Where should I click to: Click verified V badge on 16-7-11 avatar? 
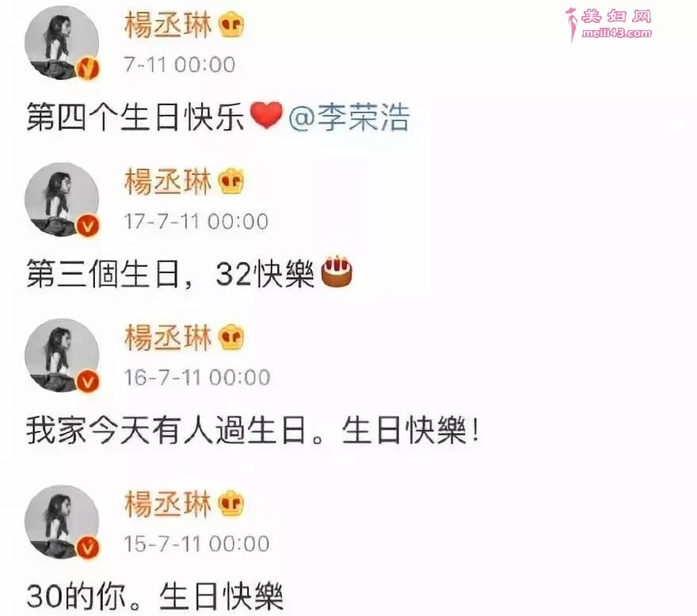coord(88,382)
